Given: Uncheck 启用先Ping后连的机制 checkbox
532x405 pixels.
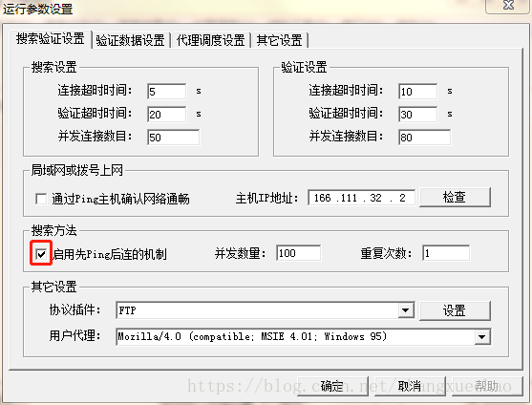Looking at the screenshot, I should tap(41, 253).
